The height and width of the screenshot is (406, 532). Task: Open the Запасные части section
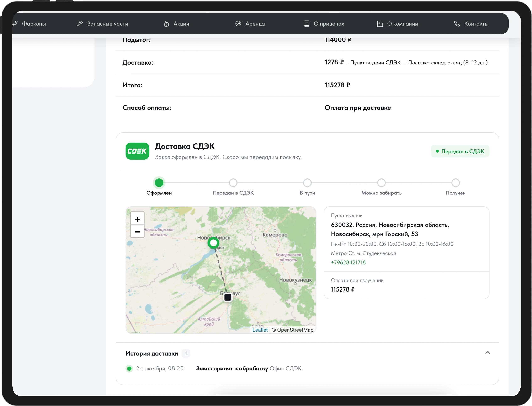(x=108, y=24)
